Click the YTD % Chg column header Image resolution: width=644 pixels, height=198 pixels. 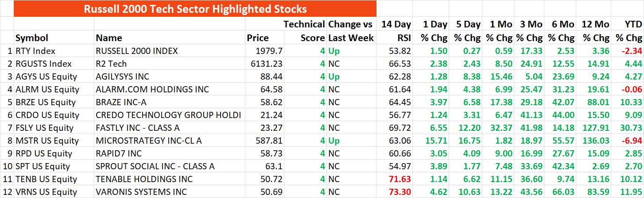pos(628,31)
